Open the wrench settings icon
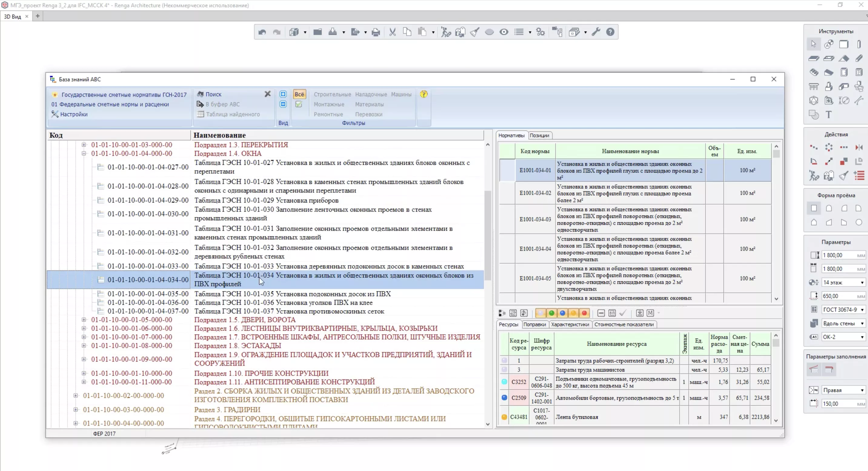The width and height of the screenshot is (868, 471). [596, 32]
